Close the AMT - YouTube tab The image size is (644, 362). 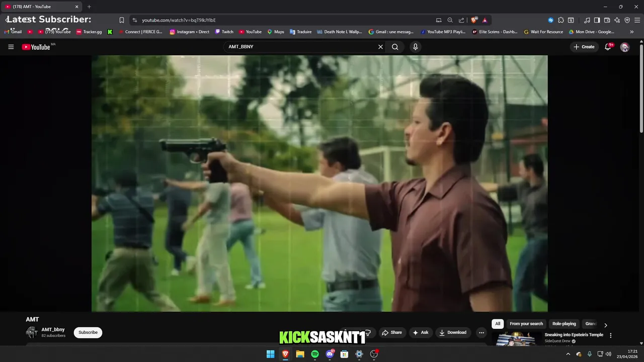[77, 7]
